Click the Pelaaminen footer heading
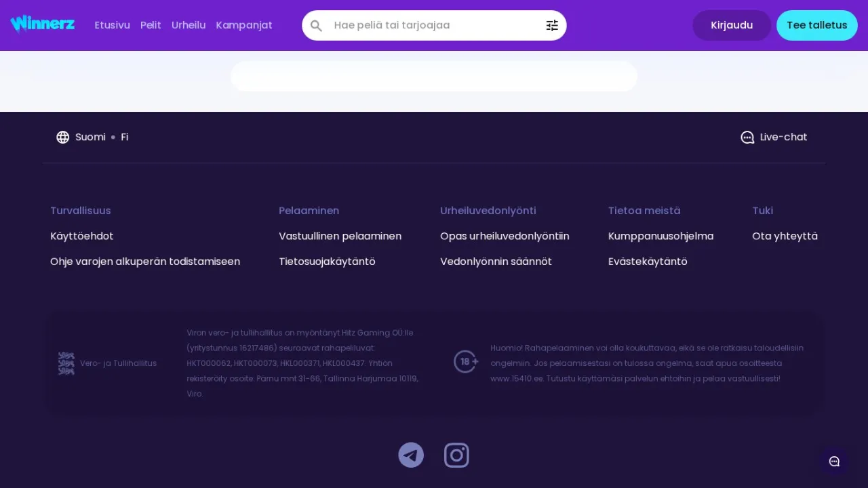868x488 pixels. pos(309,211)
